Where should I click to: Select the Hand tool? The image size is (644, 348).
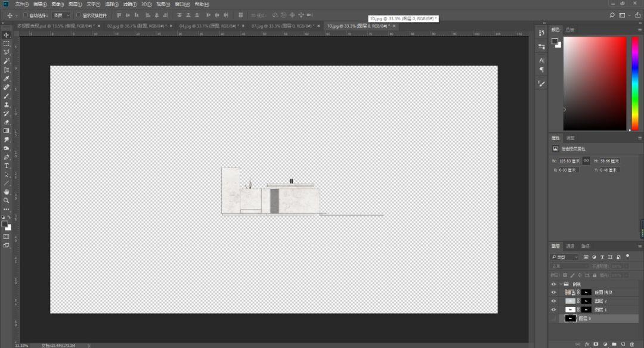[x=6, y=192]
